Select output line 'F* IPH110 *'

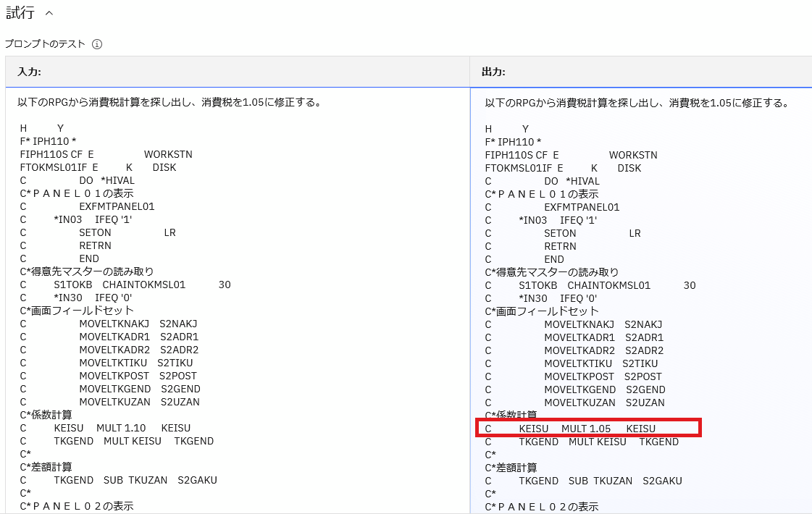click(x=513, y=143)
